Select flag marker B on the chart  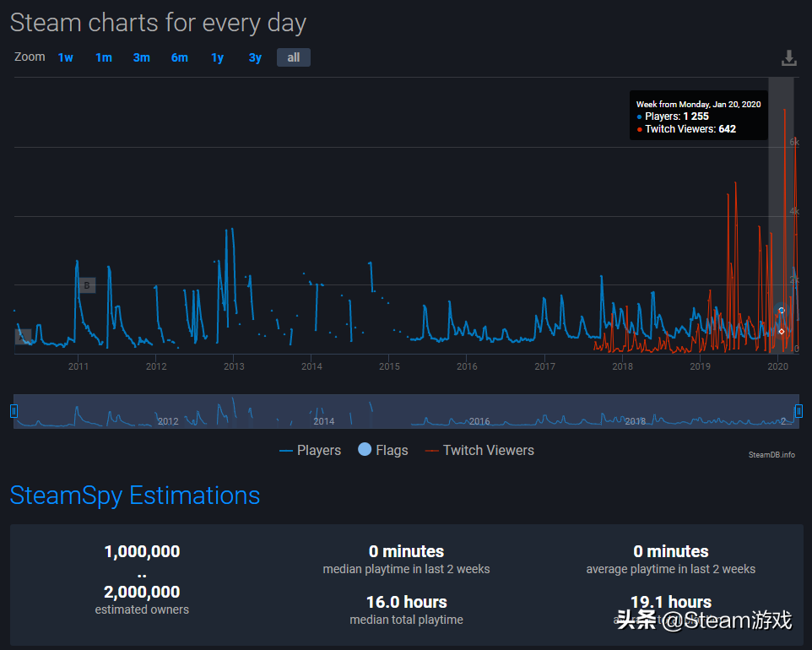tap(86, 285)
